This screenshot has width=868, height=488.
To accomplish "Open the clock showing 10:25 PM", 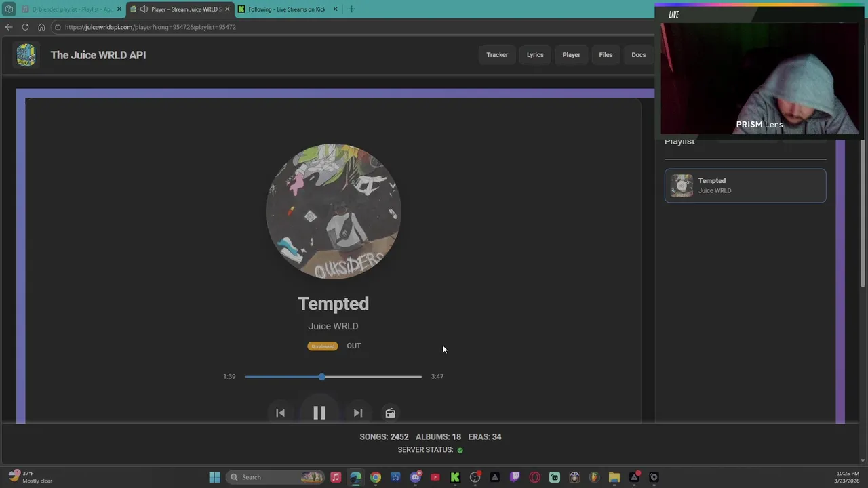I will coord(847,477).
